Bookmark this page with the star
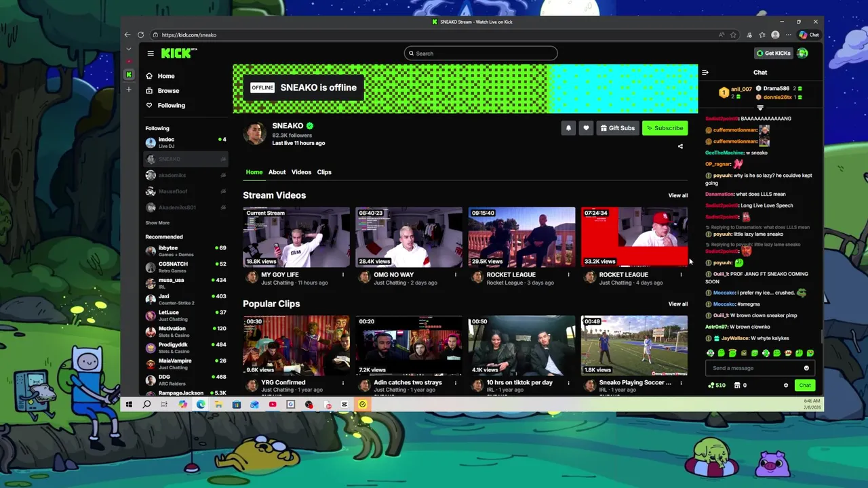 (733, 35)
